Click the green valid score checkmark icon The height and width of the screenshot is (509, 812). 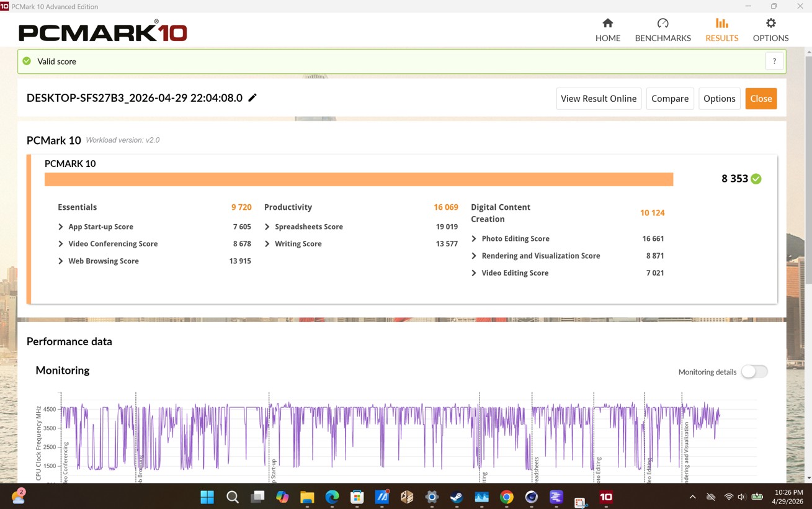click(x=27, y=61)
